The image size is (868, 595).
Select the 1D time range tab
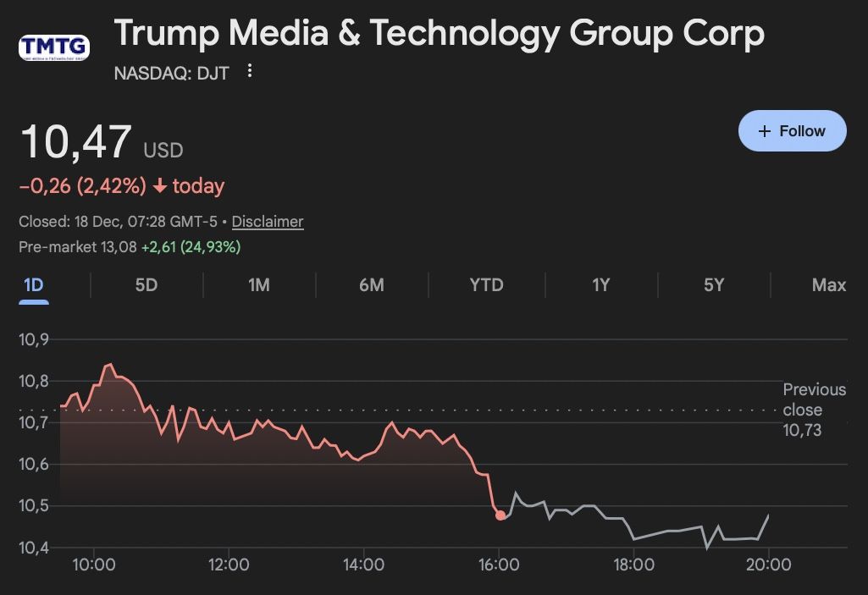[34, 285]
